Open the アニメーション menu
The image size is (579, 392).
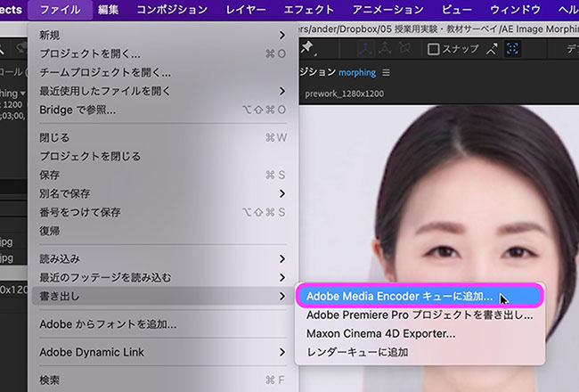click(387, 10)
